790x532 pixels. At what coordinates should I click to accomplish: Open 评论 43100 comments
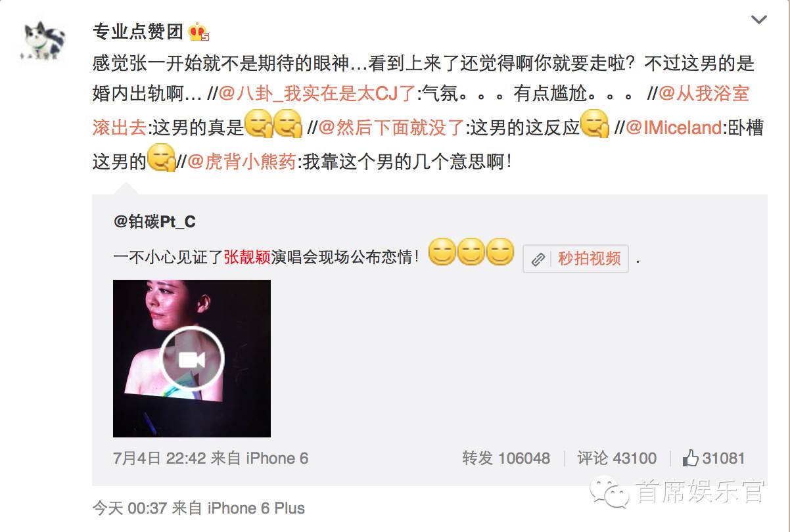click(617, 458)
